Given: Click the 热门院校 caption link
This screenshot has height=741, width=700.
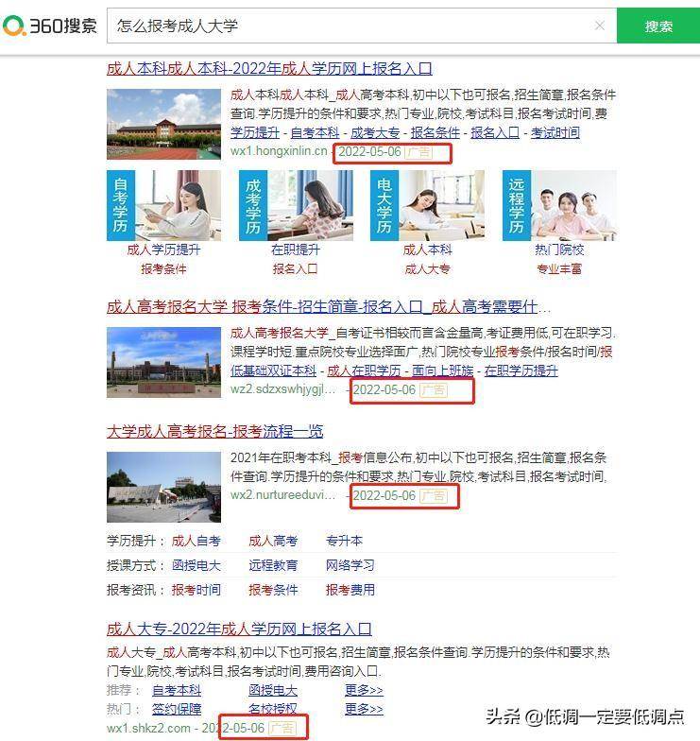Looking at the screenshot, I should point(559,250).
